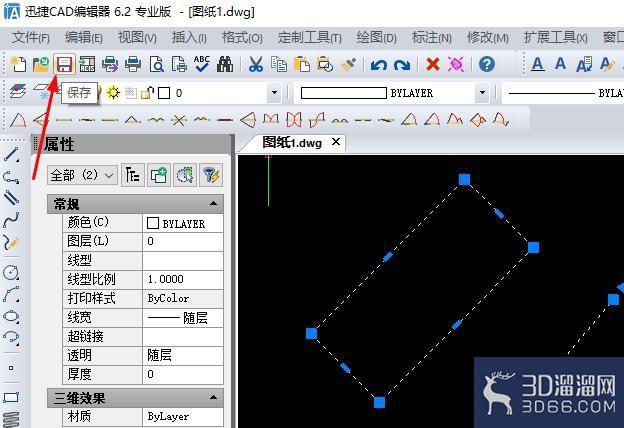Open the layer dropdown showing 0
Screen dimensions: 624x428
[x=274, y=93]
